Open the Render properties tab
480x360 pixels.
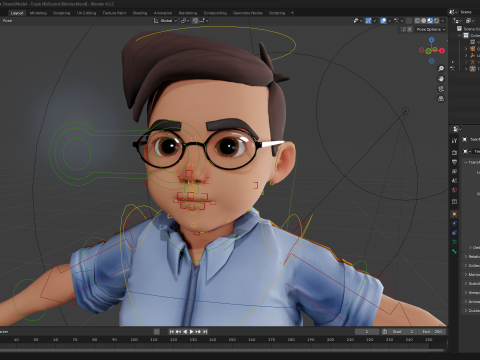(x=454, y=152)
